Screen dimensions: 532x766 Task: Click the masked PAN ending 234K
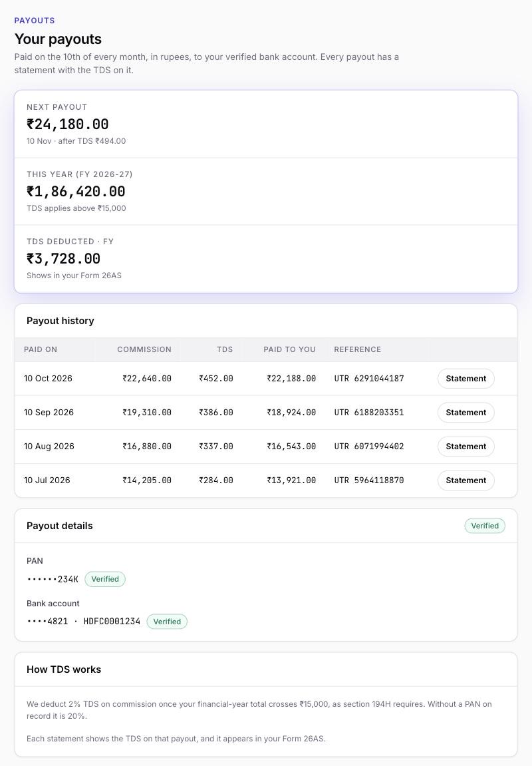pos(53,580)
